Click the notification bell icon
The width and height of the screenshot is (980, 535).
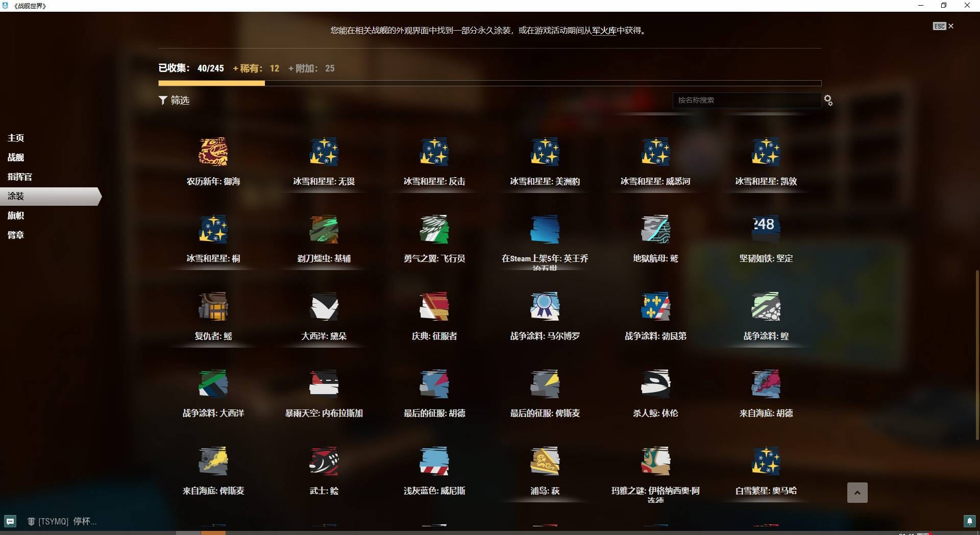pyautogui.click(x=969, y=521)
